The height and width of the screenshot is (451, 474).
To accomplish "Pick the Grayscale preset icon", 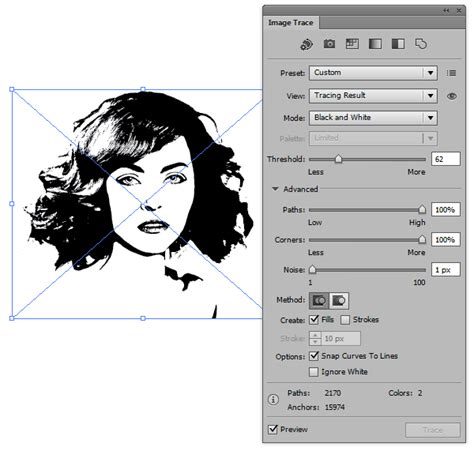I will point(375,44).
